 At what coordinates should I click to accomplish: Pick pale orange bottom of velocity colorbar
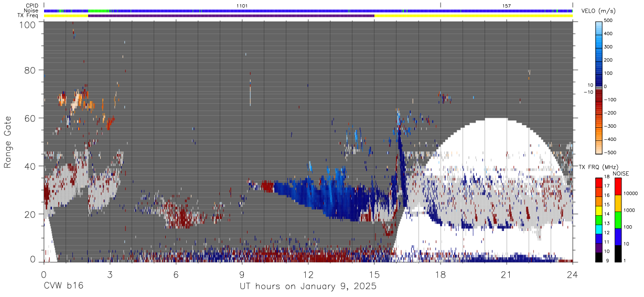tap(599, 147)
